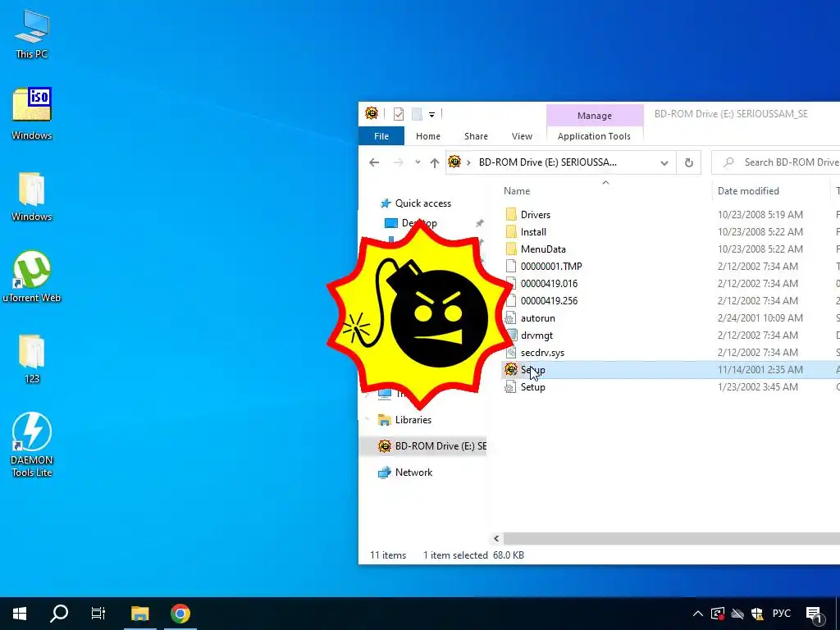Click the horizontal scrollbar track
Screen dimensions: 840x630
point(672,538)
